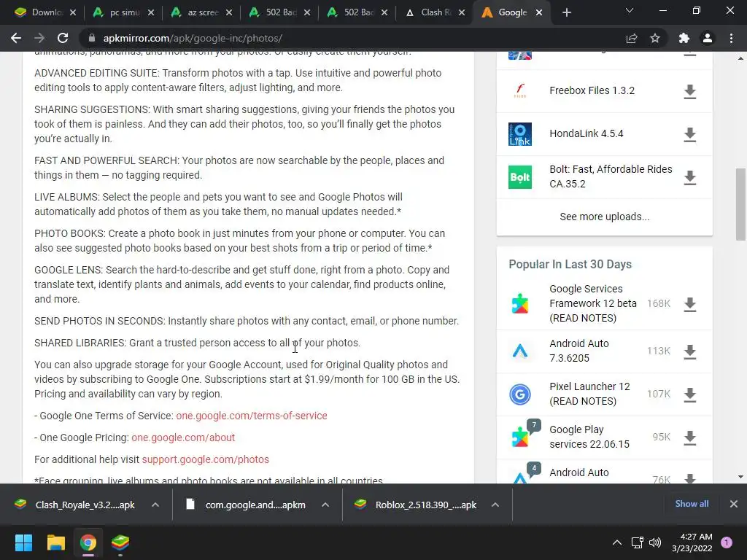Open BlueStacks from the taskbar
The width and height of the screenshot is (747, 560).
[120, 542]
